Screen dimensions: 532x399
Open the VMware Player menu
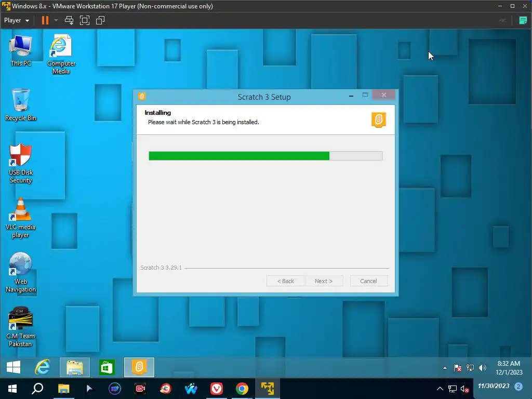pos(16,20)
